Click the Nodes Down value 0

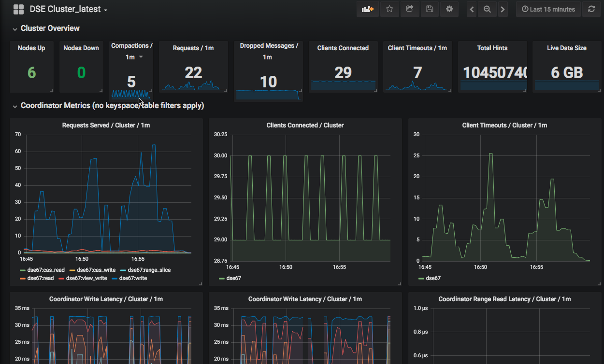[x=81, y=72]
